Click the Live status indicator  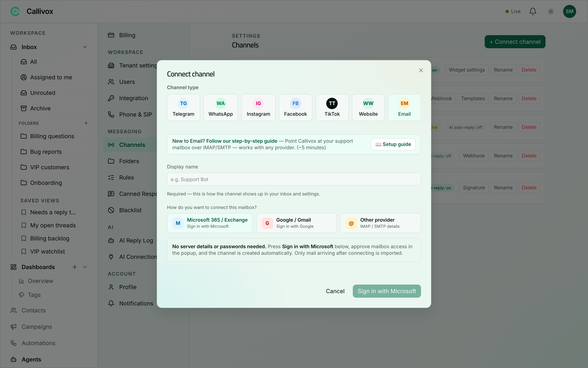click(x=513, y=11)
